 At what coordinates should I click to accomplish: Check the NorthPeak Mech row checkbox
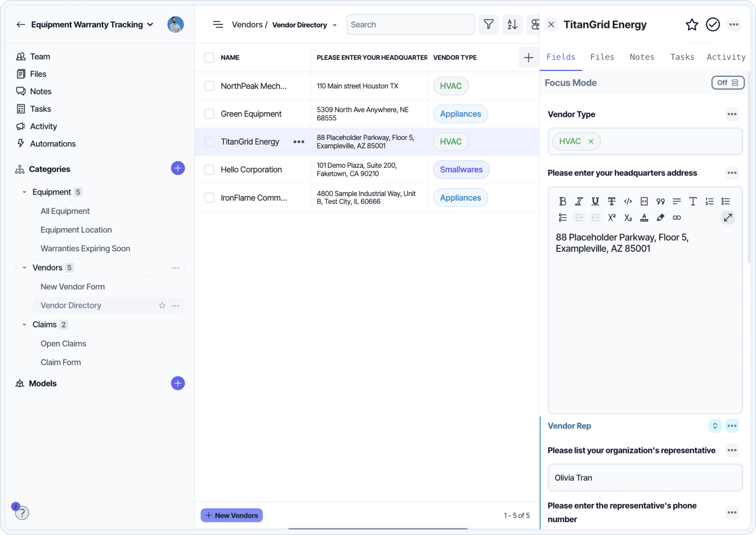point(209,86)
